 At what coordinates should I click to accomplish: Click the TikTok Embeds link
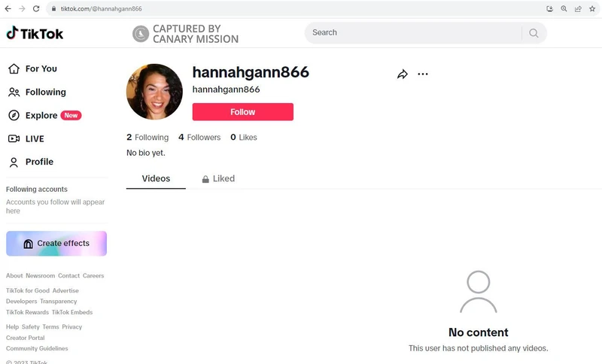click(72, 312)
